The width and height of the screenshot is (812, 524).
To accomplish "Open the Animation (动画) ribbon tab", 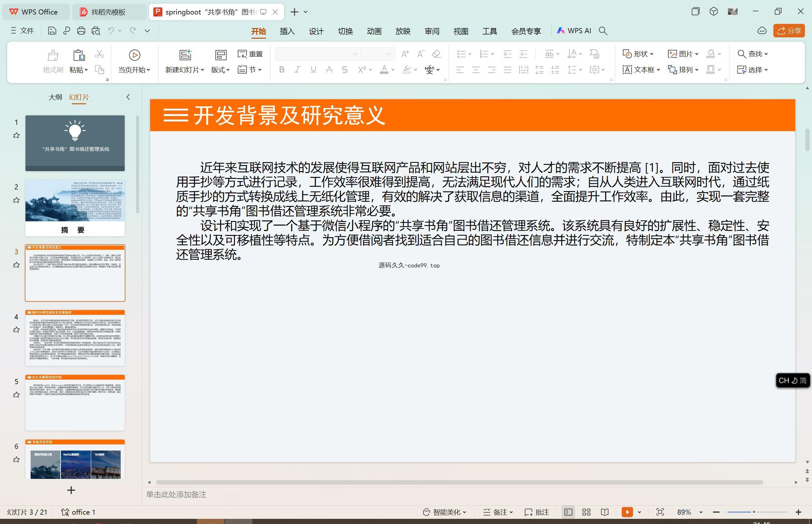I will coord(374,31).
